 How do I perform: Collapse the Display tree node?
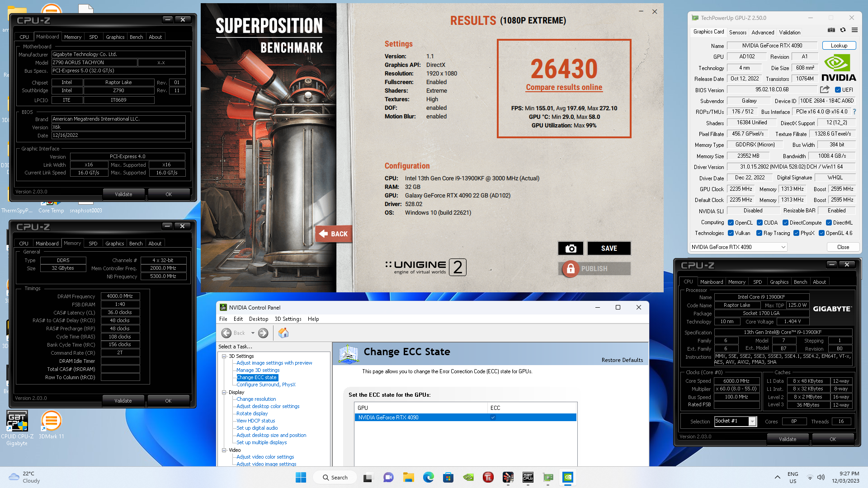(x=224, y=392)
